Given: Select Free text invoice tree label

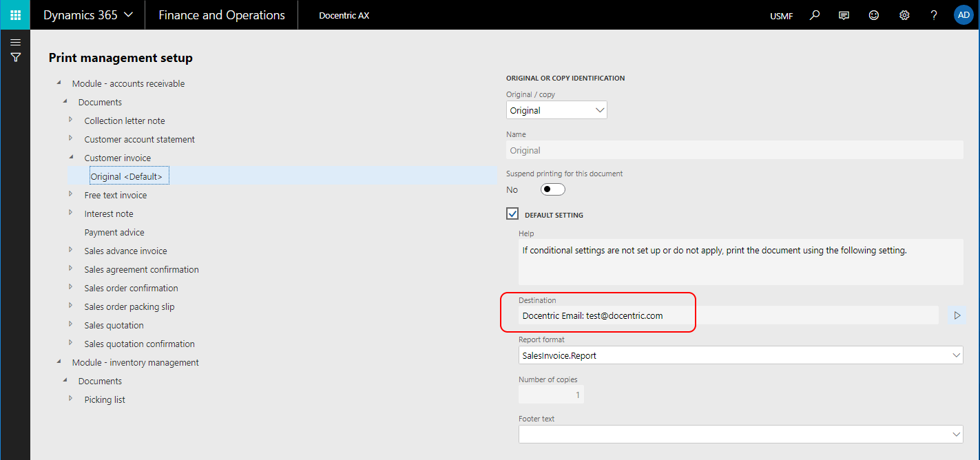Looking at the screenshot, I should coord(116,195).
